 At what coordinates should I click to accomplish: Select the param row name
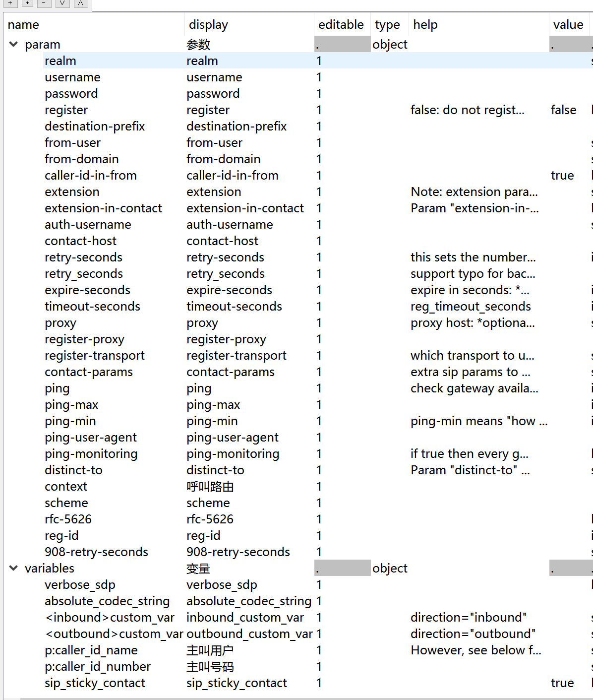[43, 45]
